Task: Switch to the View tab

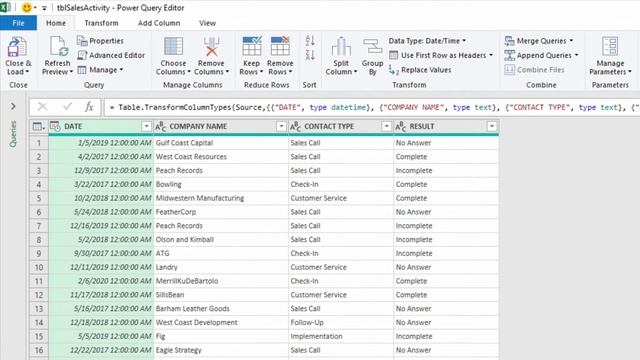Action: [207, 23]
